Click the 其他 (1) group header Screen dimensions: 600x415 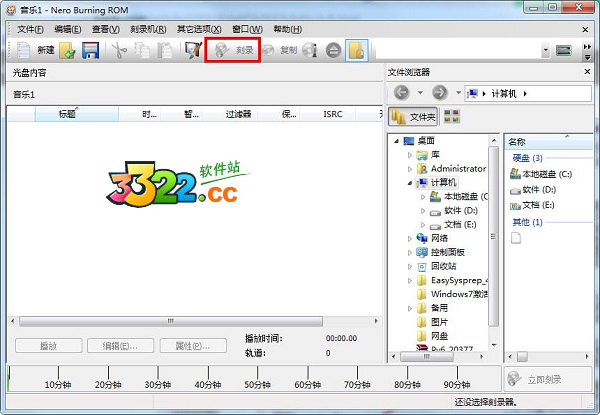pyautogui.click(x=527, y=222)
